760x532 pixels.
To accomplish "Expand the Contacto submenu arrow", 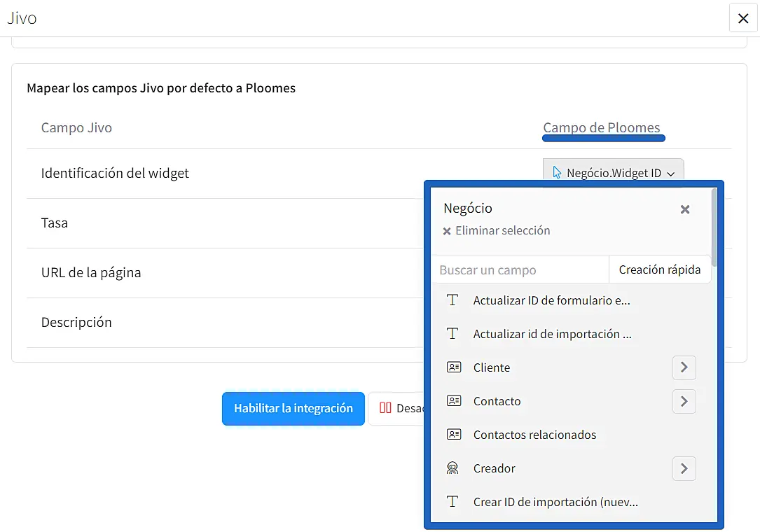I will [684, 401].
